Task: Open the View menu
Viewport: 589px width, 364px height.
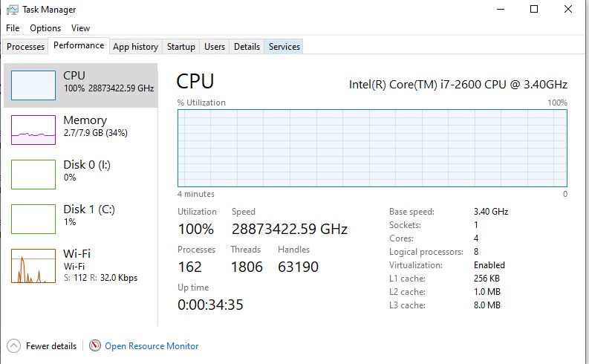Action: [x=80, y=28]
